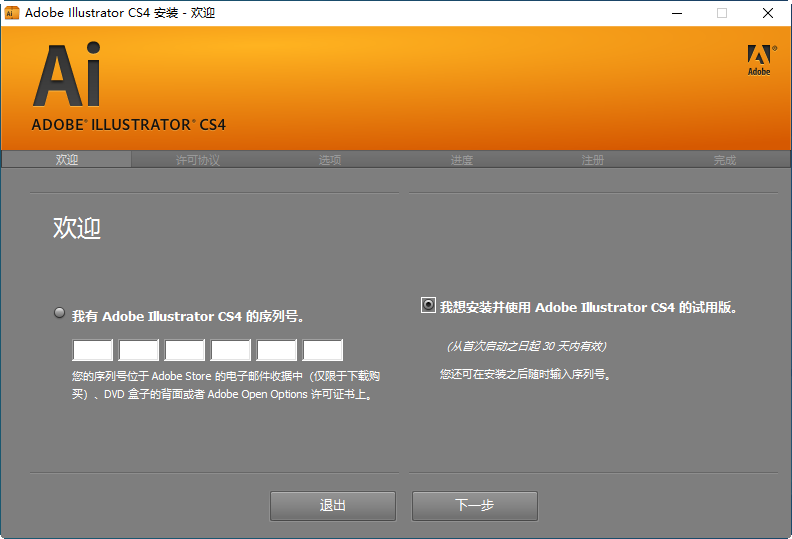Click the third serial number box
The width and height of the screenshot is (792, 539).
click(185, 350)
